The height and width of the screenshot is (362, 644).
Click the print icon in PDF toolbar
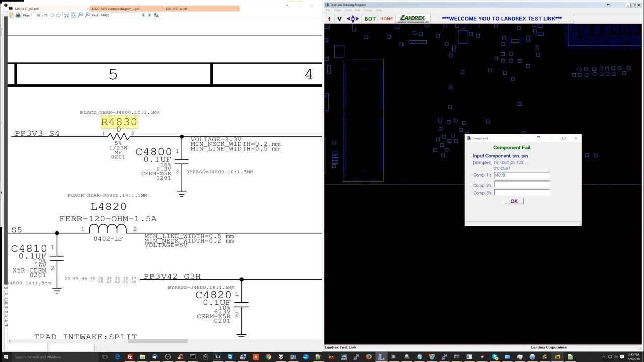pyautogui.click(x=18, y=15)
